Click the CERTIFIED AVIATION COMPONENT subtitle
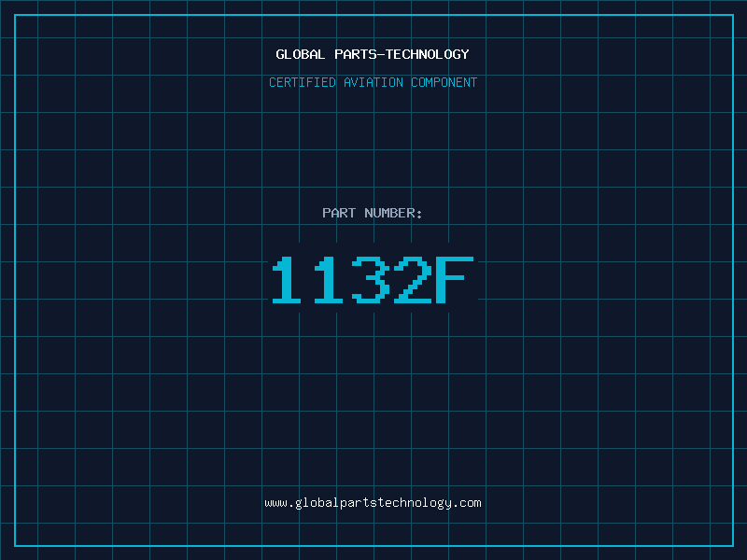The image size is (747, 560). click(373, 82)
